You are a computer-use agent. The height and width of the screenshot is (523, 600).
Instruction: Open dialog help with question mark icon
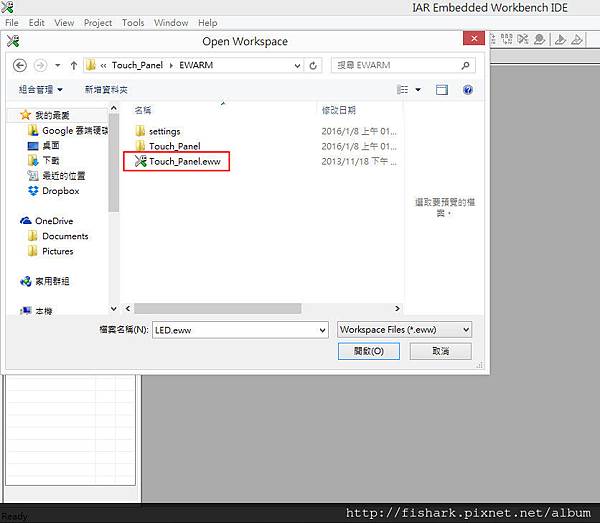click(x=468, y=90)
